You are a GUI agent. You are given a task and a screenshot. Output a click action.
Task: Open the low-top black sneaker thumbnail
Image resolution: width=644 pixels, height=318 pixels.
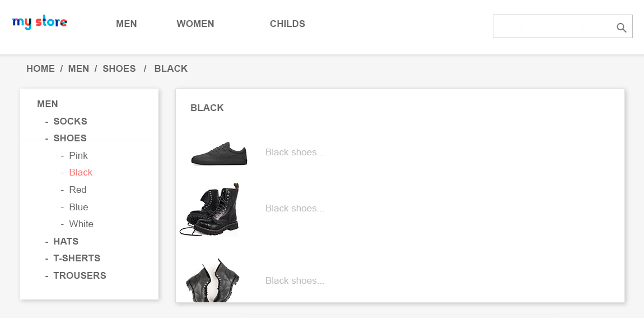[218, 153]
